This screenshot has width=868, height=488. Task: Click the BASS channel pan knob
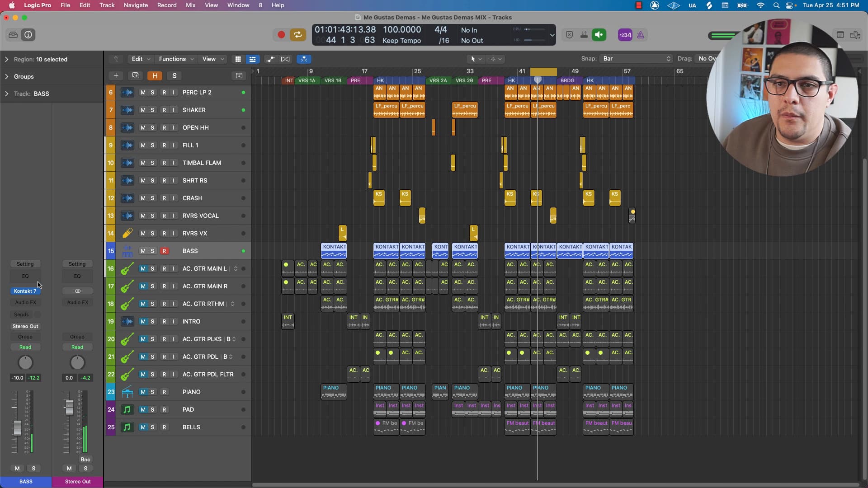(x=25, y=362)
